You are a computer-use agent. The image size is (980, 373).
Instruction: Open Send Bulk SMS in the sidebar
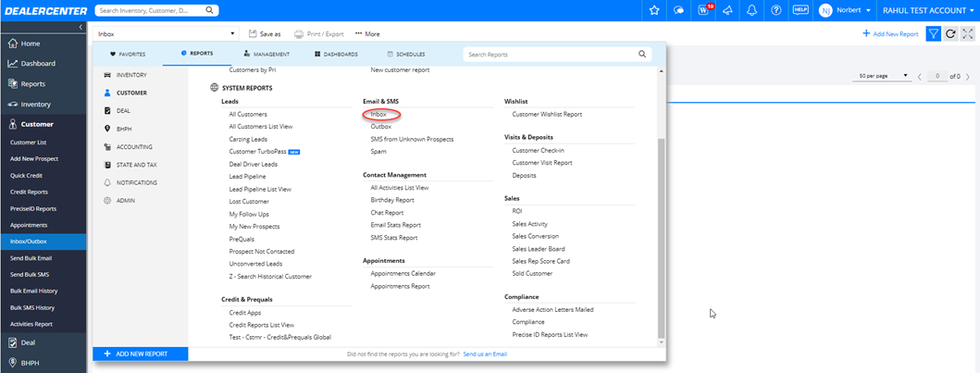tap(30, 274)
